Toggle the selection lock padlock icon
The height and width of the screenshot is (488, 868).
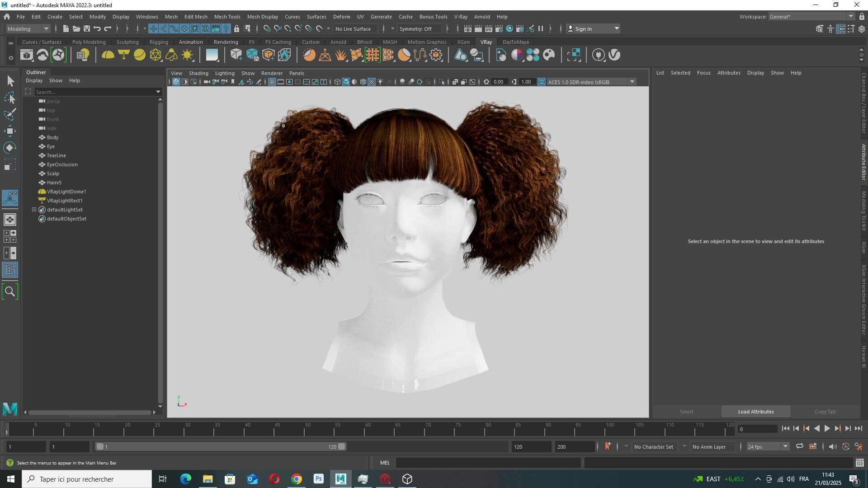click(x=236, y=29)
